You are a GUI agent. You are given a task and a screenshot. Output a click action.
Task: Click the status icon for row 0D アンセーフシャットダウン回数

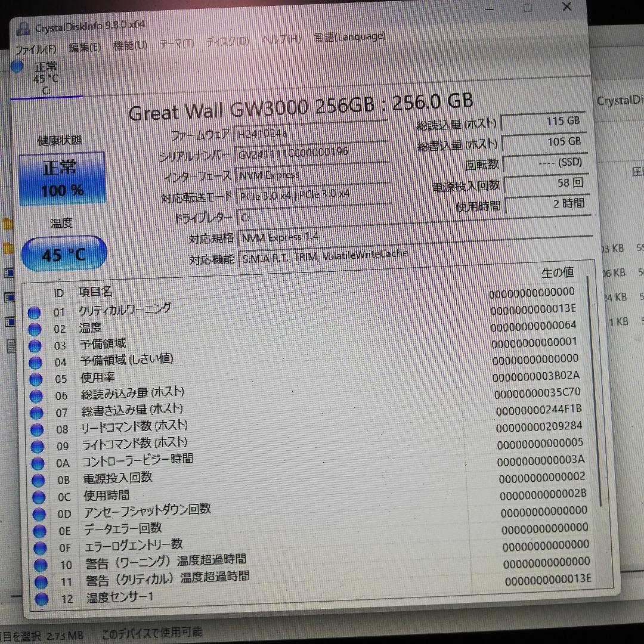[x=39, y=514]
